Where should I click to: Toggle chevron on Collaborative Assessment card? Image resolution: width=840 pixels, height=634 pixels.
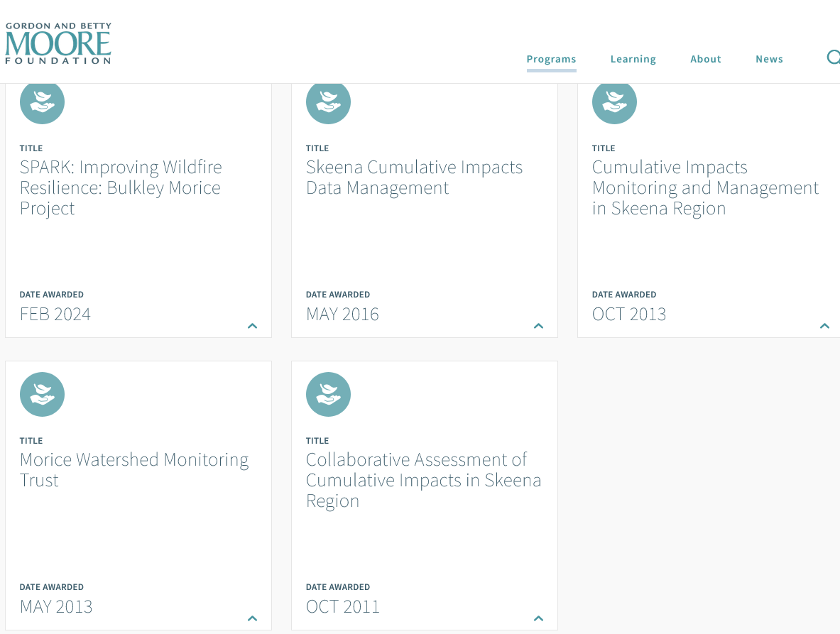click(x=538, y=618)
